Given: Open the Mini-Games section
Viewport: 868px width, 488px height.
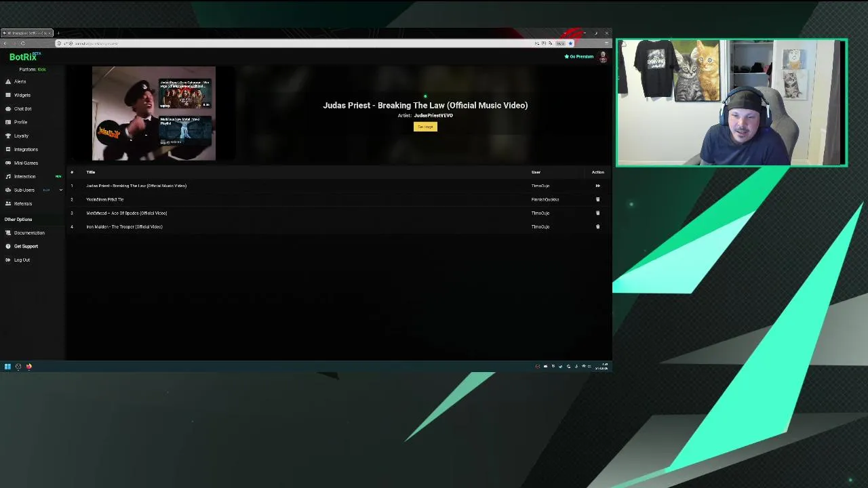Looking at the screenshot, I should coord(26,163).
